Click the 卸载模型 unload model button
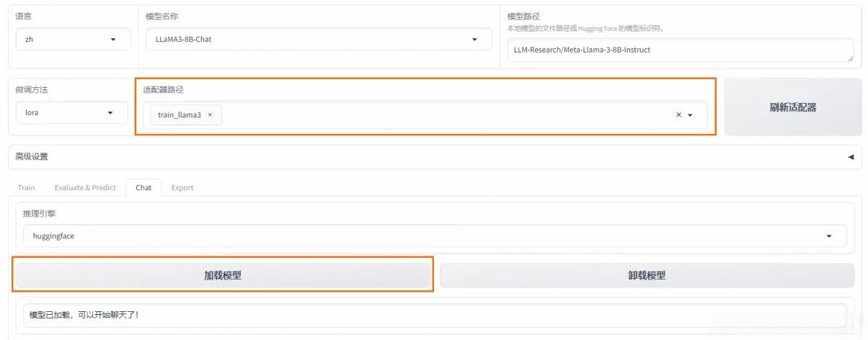The width and height of the screenshot is (868, 340). [x=647, y=275]
